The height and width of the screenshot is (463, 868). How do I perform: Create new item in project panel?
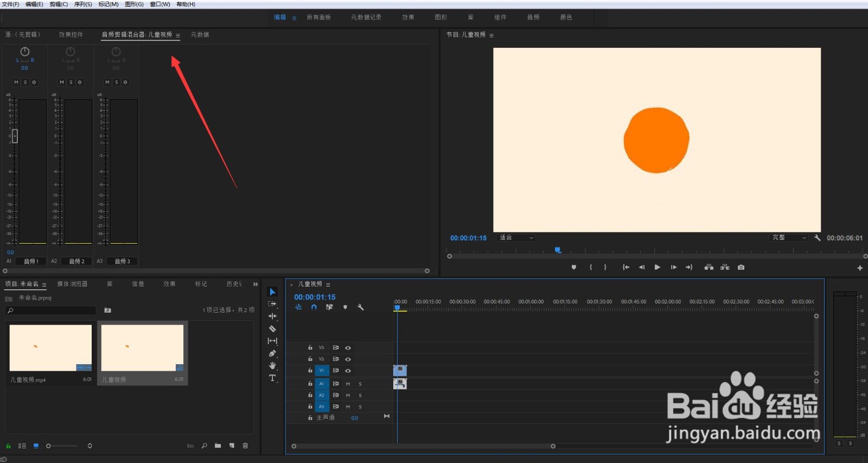232,446
